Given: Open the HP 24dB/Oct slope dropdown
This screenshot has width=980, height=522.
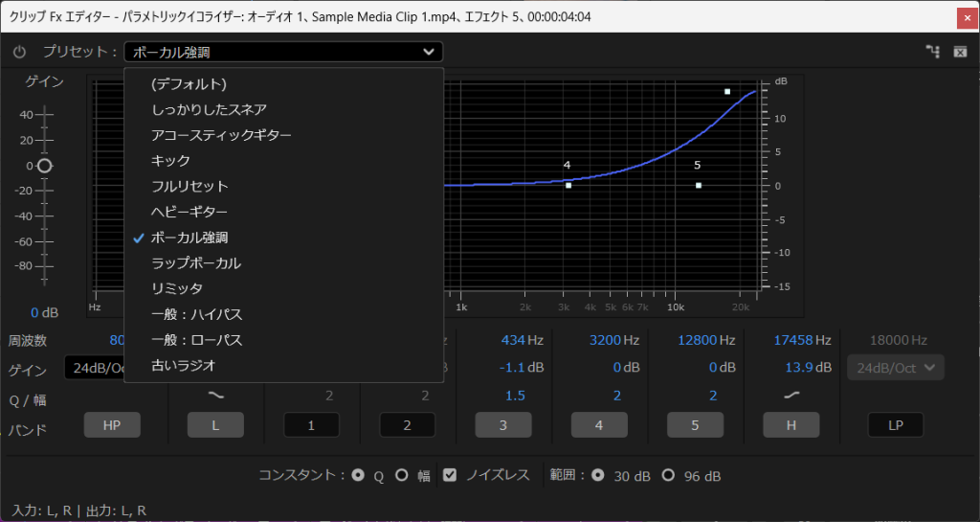Looking at the screenshot, I should pyautogui.click(x=95, y=368).
